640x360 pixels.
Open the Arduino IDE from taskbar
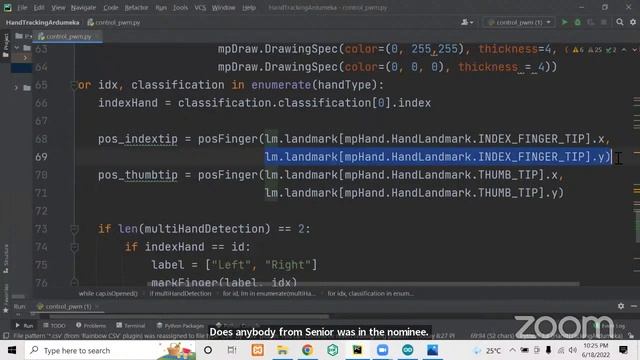(x=407, y=350)
